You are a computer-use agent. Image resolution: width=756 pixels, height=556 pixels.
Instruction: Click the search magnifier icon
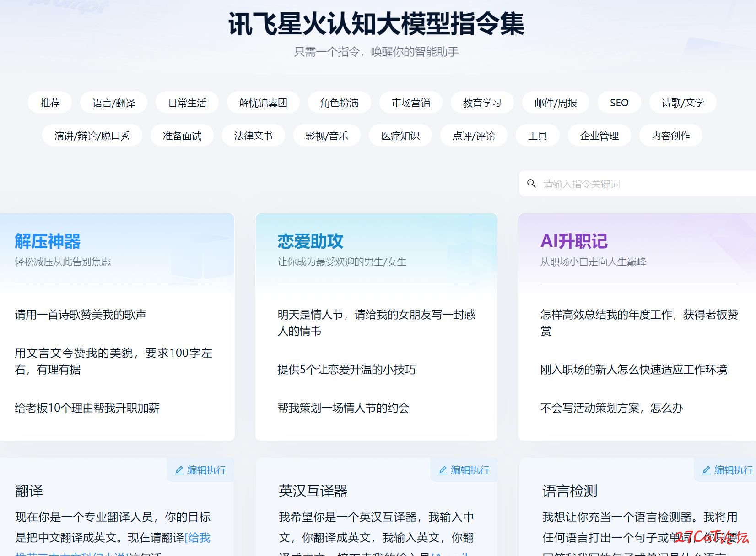(x=531, y=184)
